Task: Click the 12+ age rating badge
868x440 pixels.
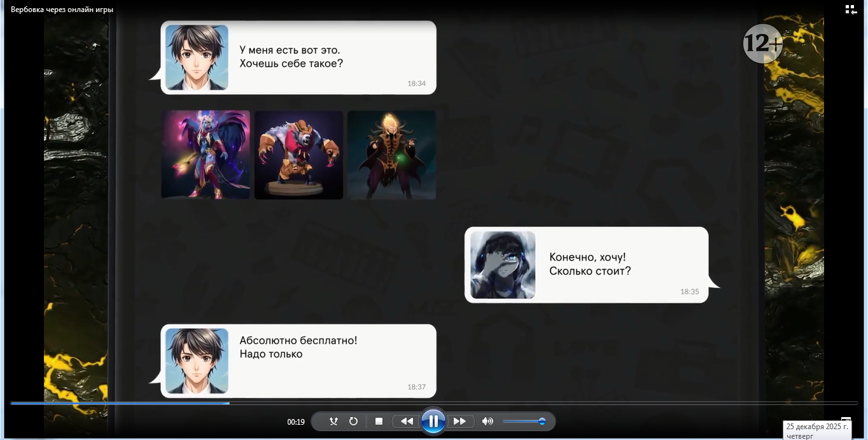Action: 762,44
